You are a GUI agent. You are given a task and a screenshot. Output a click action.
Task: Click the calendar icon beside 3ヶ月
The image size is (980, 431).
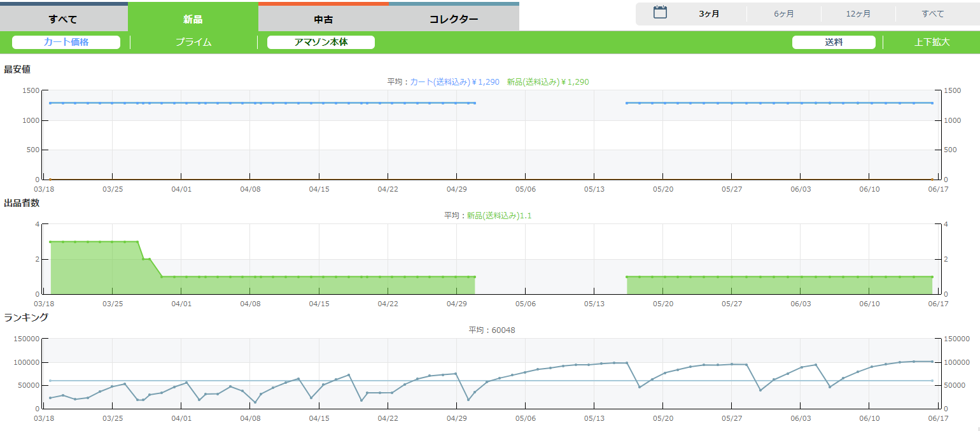[x=660, y=13]
